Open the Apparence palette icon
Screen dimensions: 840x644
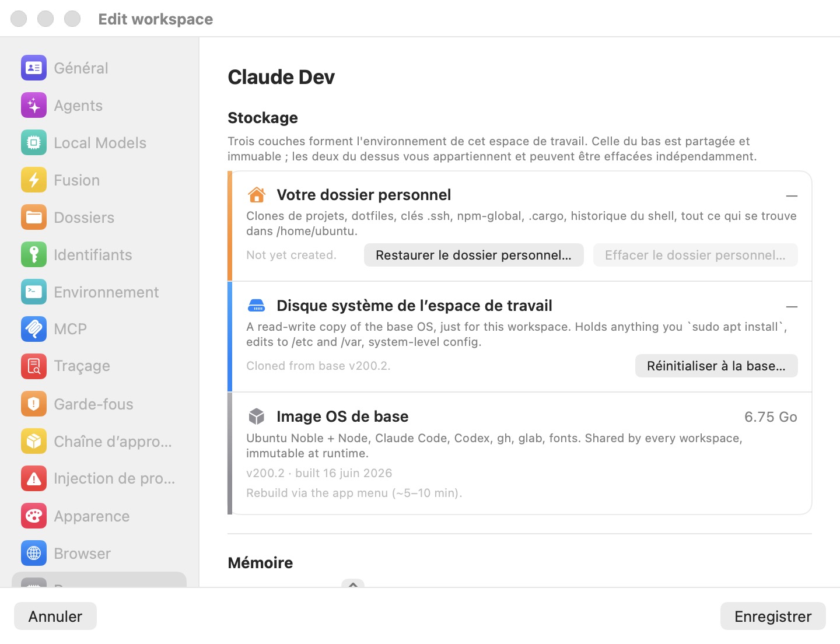[x=34, y=516]
